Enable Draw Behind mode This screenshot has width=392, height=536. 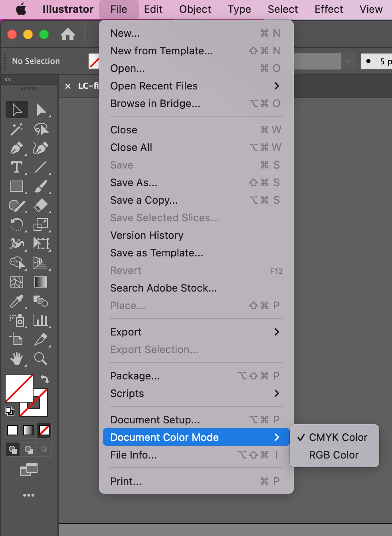point(28,449)
